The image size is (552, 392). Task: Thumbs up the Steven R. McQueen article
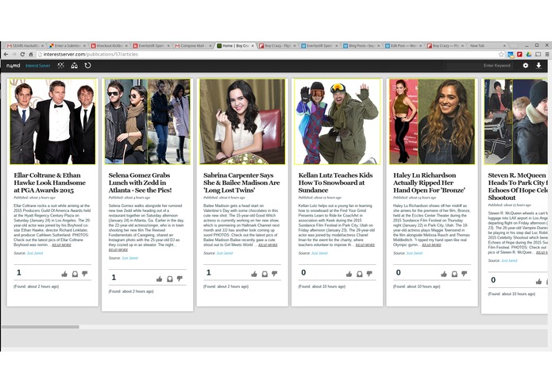(538, 282)
